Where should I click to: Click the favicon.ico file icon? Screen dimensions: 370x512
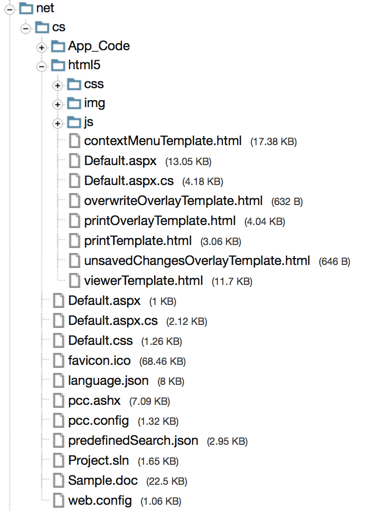(x=58, y=361)
